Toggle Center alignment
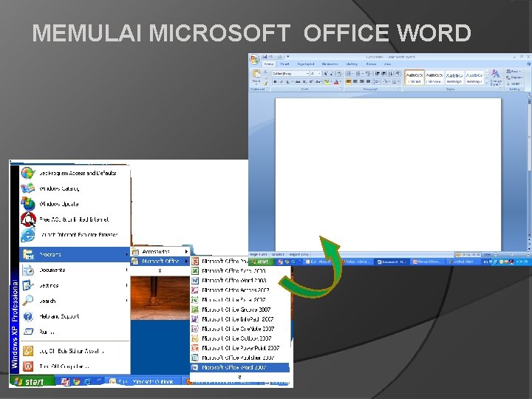The height and width of the screenshot is (399, 532). pyautogui.click(x=355, y=82)
